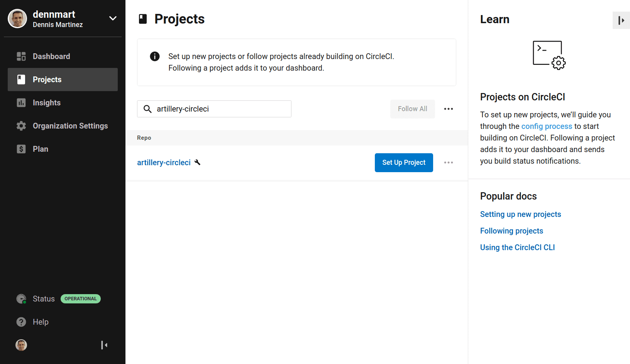The height and width of the screenshot is (364, 630).
Task: Click the artillery-circleci search input field
Action: [x=214, y=109]
